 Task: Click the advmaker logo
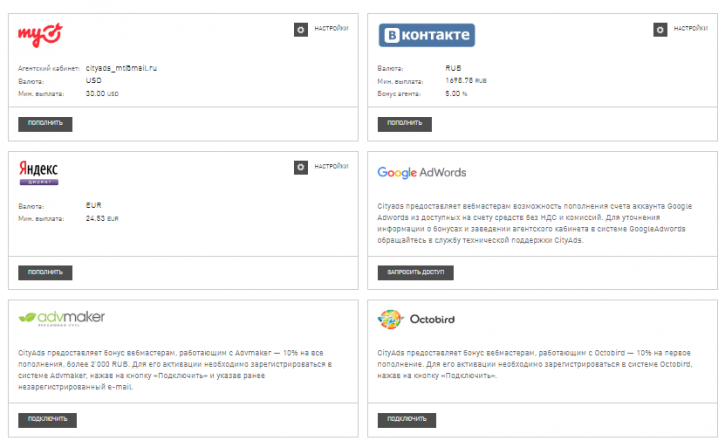pyautogui.click(x=61, y=318)
